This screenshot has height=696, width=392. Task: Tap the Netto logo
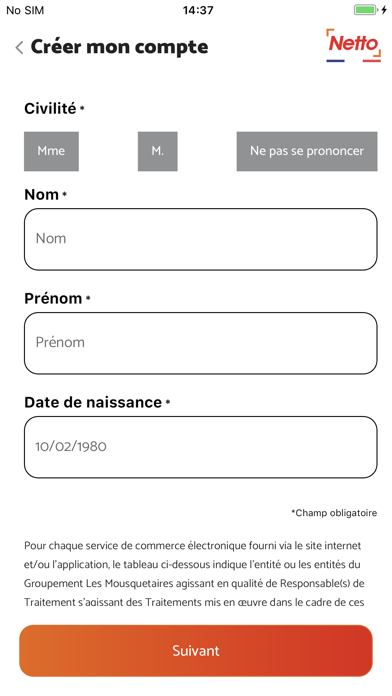pyautogui.click(x=353, y=45)
